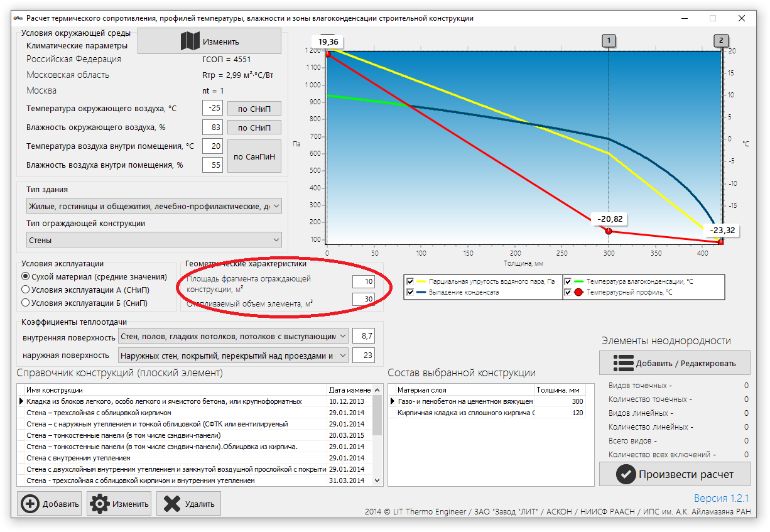
Task: Click thickness cell 120
Action: (x=560, y=413)
